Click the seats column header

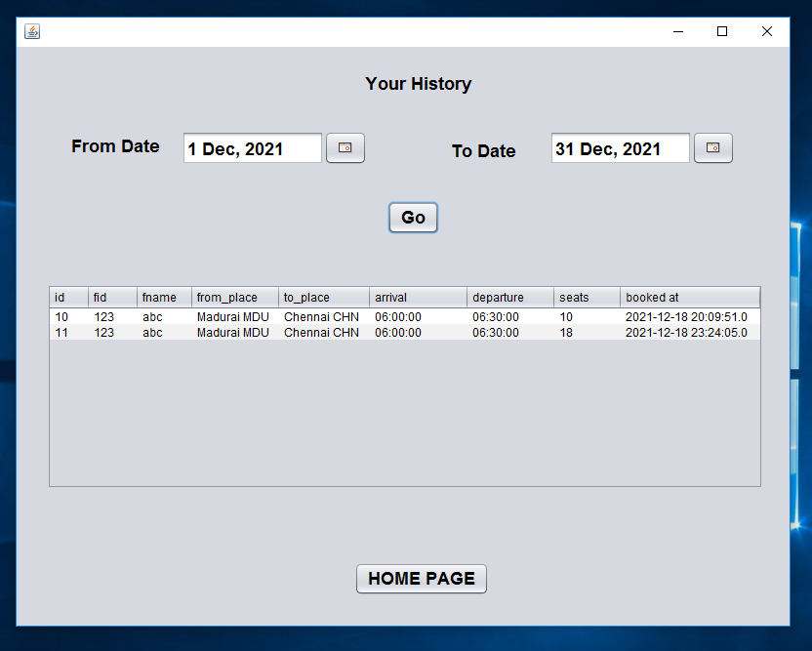(588, 298)
